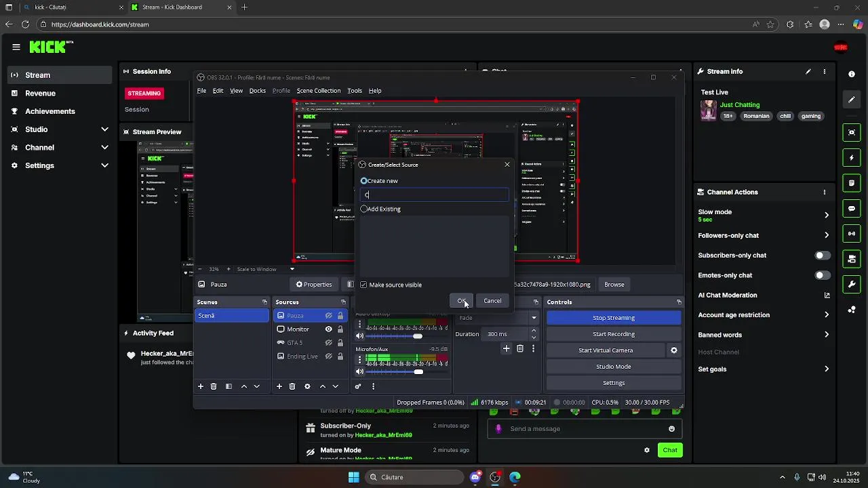Open Account age restriction chevron
Screen dimensions: 868x488
coord(827,314)
